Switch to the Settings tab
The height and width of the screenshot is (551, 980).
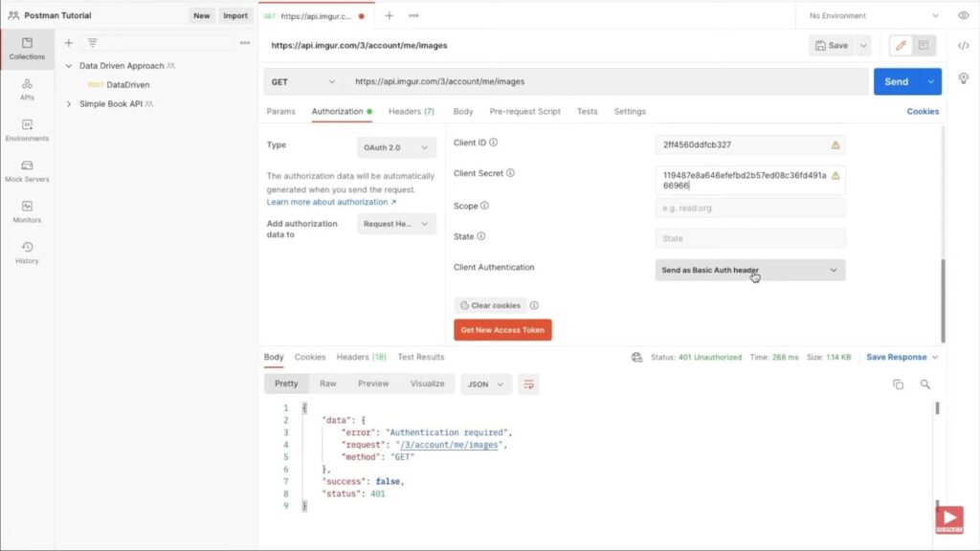pos(630,111)
